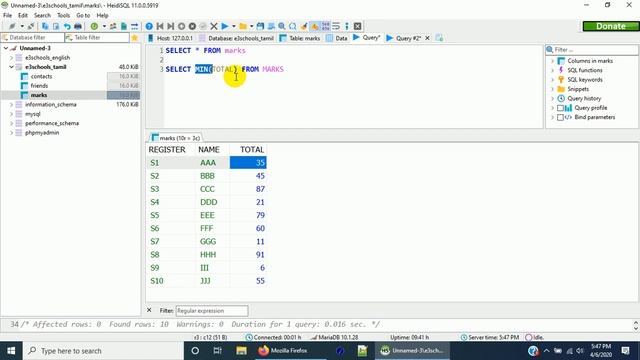
Task: Open the Edit menu
Action: click(23, 15)
